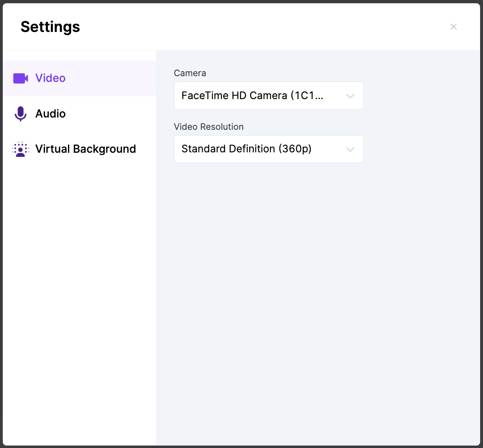Click the microphone icon in the sidebar
The image size is (483, 448).
coord(20,114)
